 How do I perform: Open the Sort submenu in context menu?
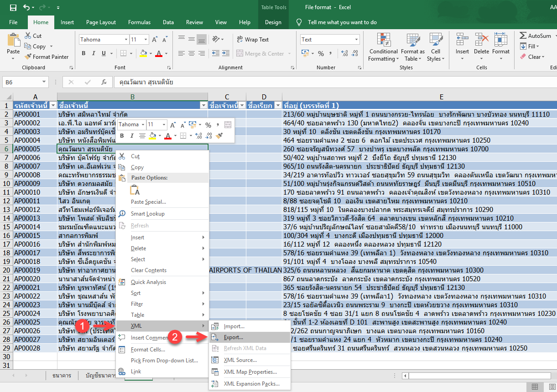point(162,293)
